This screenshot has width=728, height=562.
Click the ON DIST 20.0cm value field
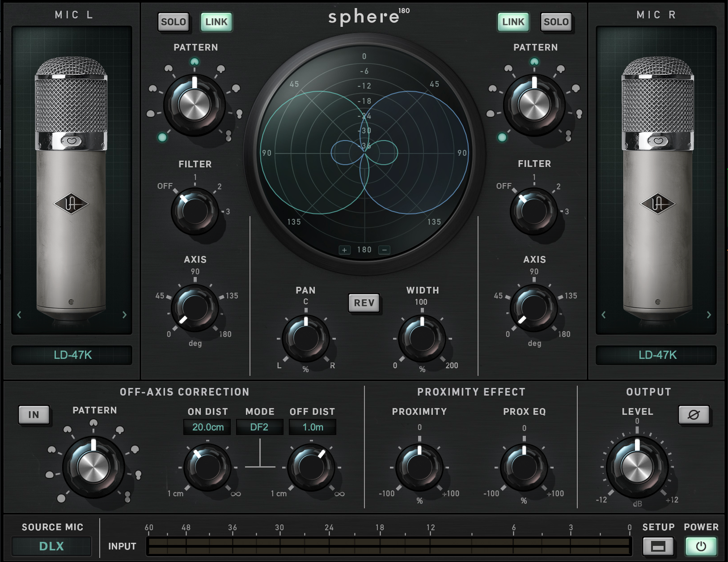pyautogui.click(x=207, y=427)
